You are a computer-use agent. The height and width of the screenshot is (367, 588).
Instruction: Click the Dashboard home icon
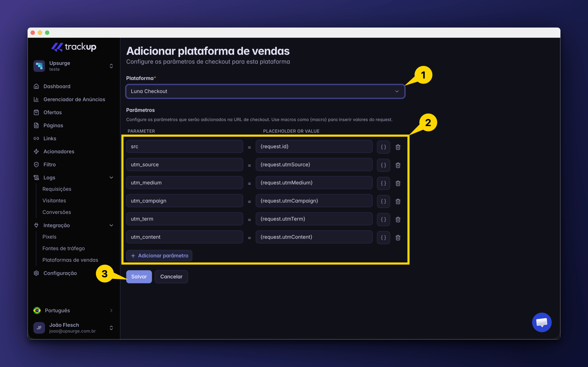(x=36, y=86)
